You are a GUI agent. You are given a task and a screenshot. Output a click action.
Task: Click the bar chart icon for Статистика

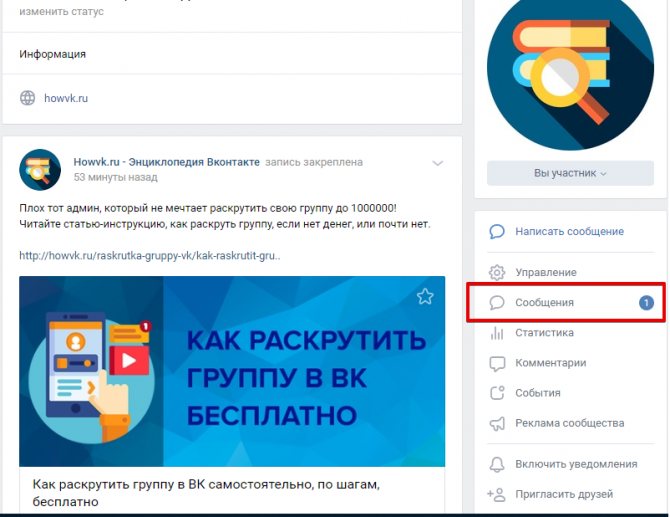pyautogui.click(x=497, y=333)
